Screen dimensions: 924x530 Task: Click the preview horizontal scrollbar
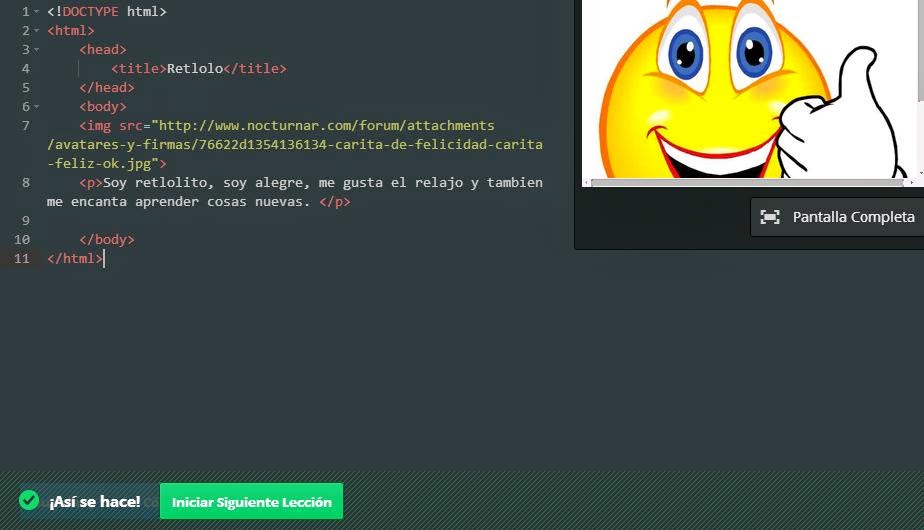[747, 183]
